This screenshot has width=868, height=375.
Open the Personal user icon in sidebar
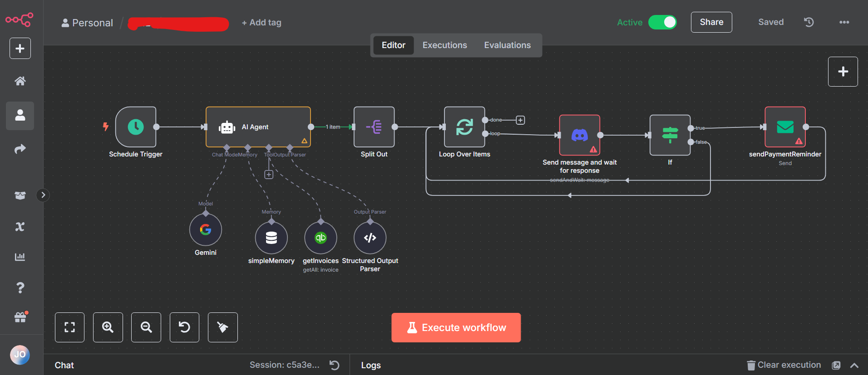pos(20,115)
